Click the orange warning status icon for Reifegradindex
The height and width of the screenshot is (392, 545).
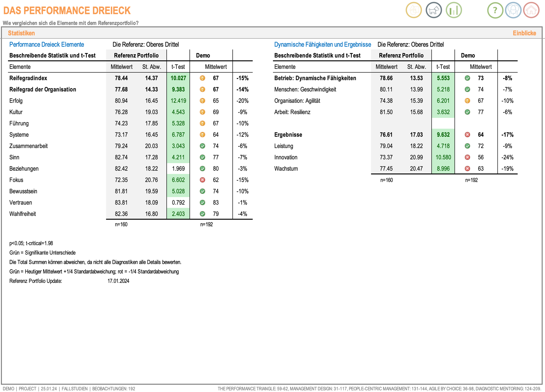(202, 78)
